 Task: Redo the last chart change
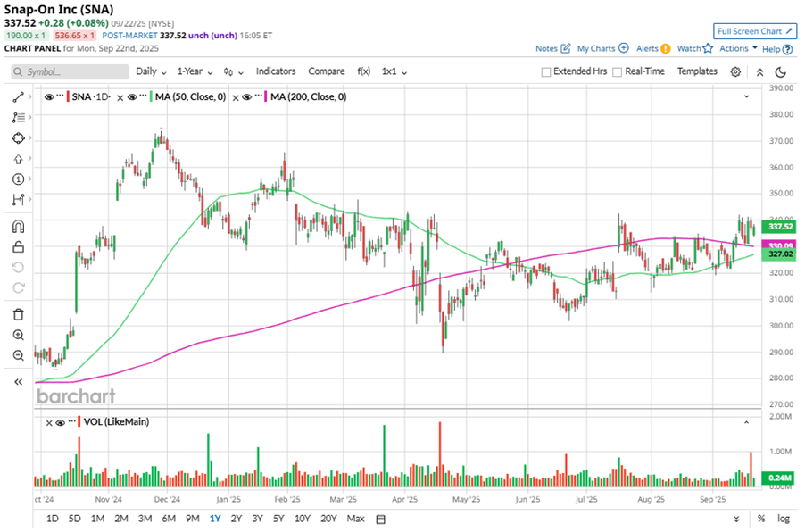18,287
